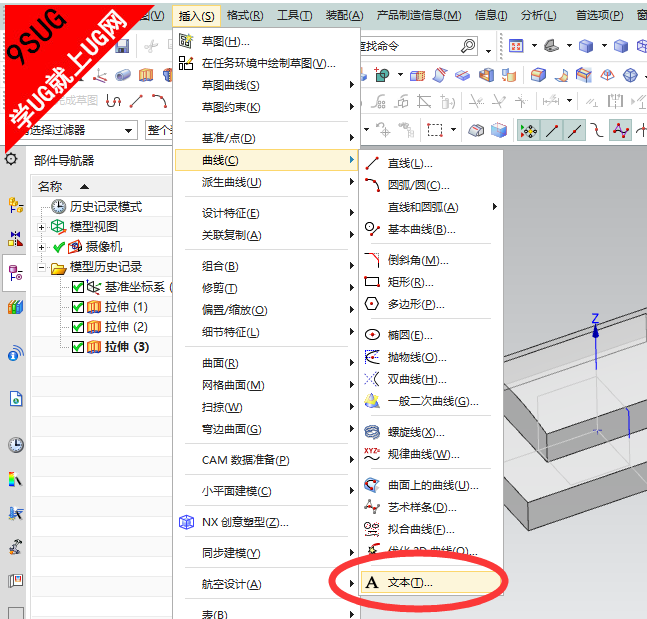Click the Sketch (草图) icon in Insert menu
647x619 pixels.
coord(186,40)
